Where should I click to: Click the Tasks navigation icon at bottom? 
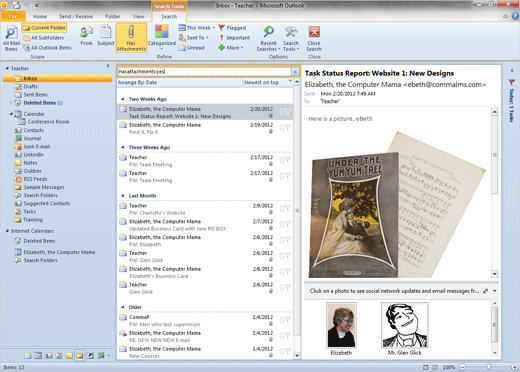(x=59, y=356)
